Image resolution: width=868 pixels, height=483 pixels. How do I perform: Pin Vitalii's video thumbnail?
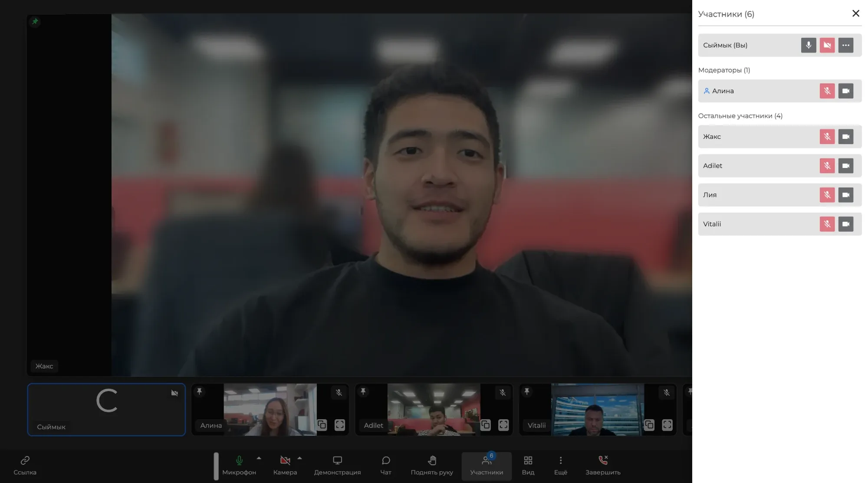(x=527, y=391)
